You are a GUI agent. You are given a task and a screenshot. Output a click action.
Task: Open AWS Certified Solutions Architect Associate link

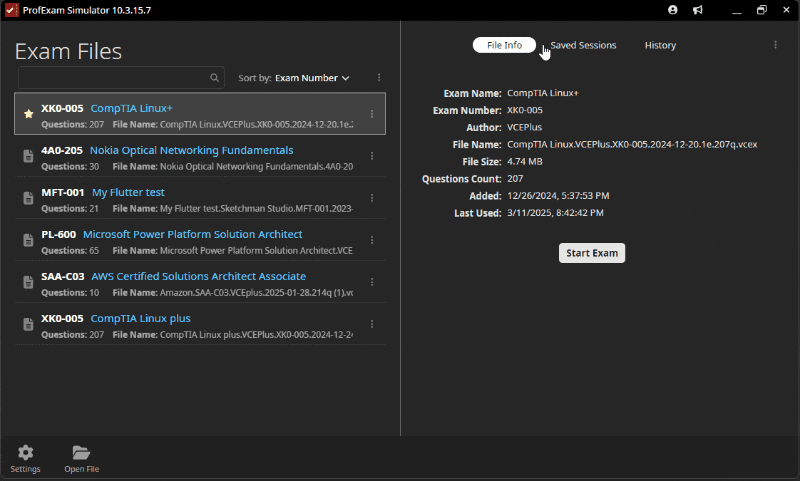(198, 276)
